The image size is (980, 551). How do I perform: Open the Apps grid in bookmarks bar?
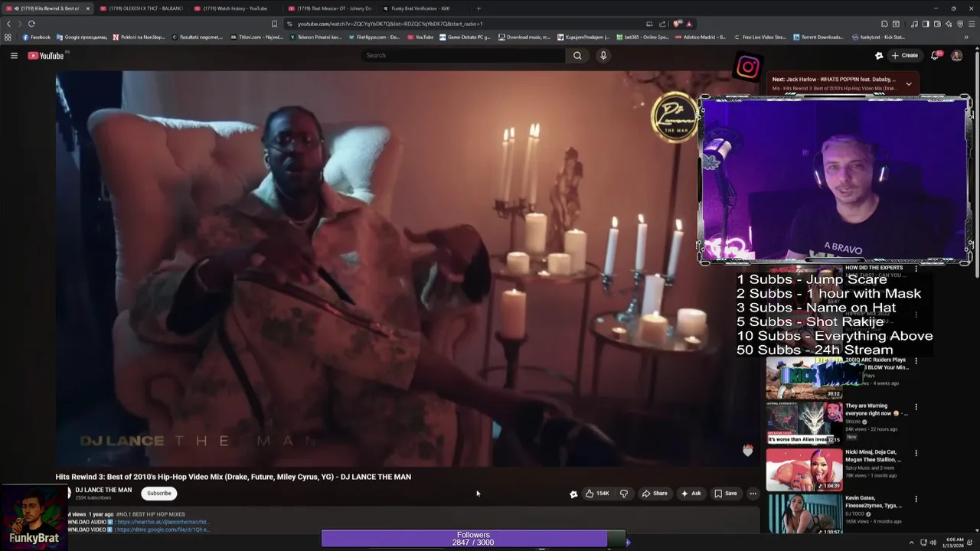[x=8, y=37]
